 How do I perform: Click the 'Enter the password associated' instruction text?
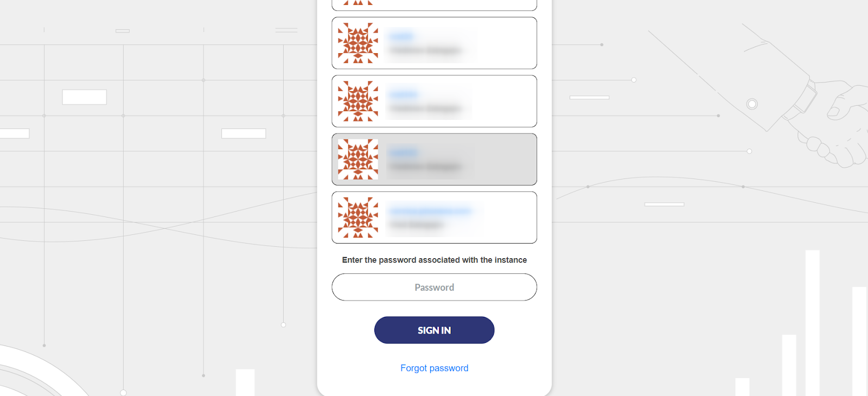tap(435, 260)
